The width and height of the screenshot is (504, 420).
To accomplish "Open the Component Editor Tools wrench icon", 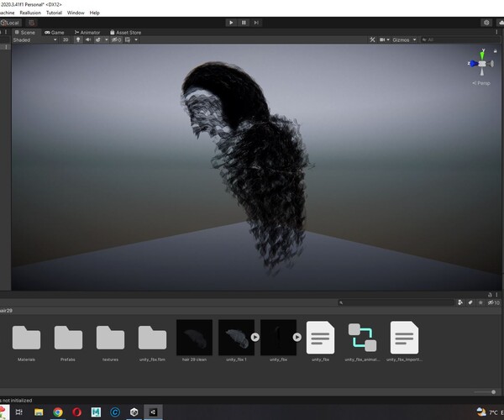I will tap(372, 39).
